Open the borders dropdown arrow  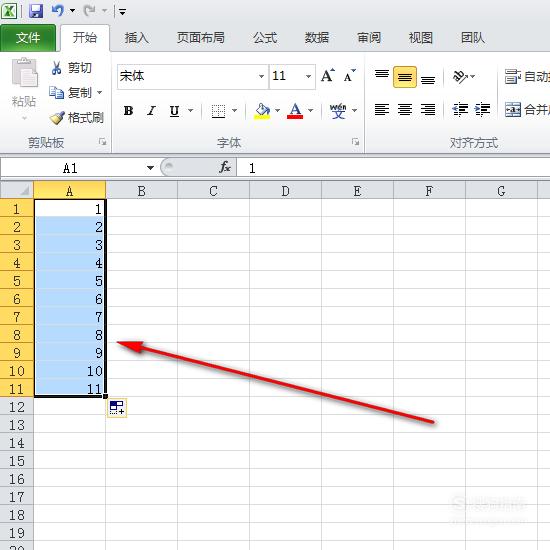(x=235, y=110)
